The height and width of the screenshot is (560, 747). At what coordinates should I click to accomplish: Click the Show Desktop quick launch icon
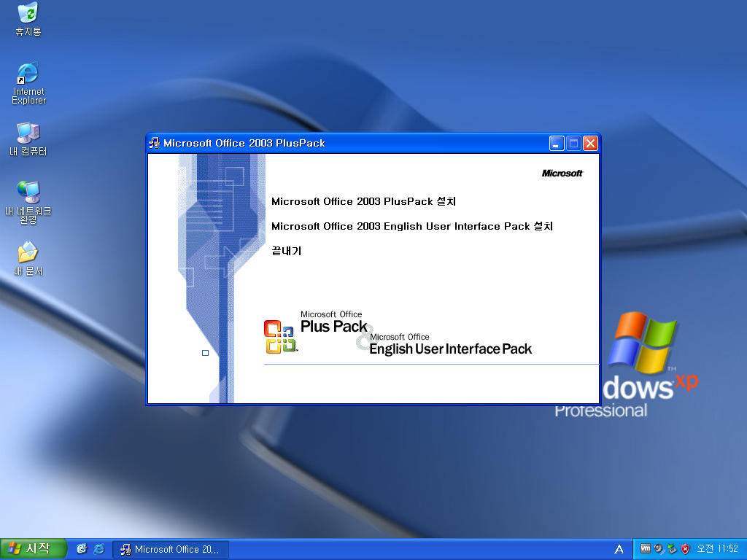(82, 549)
